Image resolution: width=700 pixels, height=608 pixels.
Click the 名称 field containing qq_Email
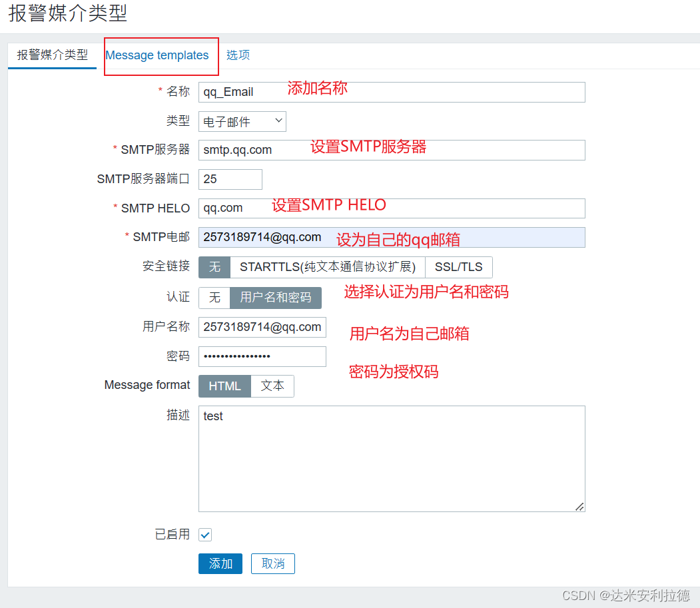[x=392, y=92]
